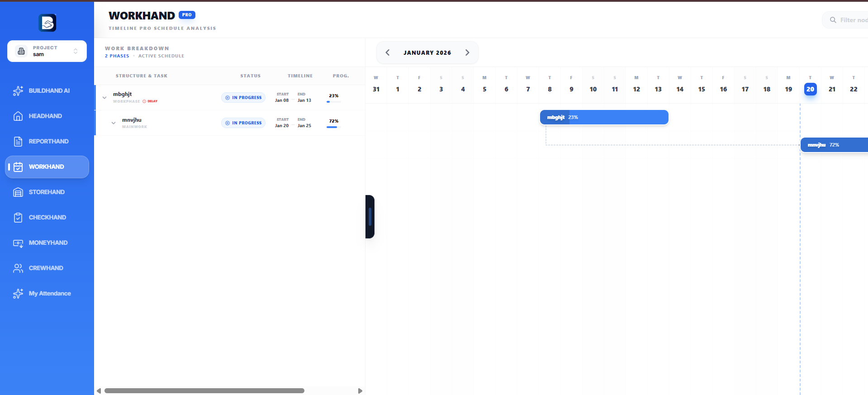Image resolution: width=868 pixels, height=395 pixels.
Task: Click the StoreHand warehouse icon
Action: [x=18, y=192]
